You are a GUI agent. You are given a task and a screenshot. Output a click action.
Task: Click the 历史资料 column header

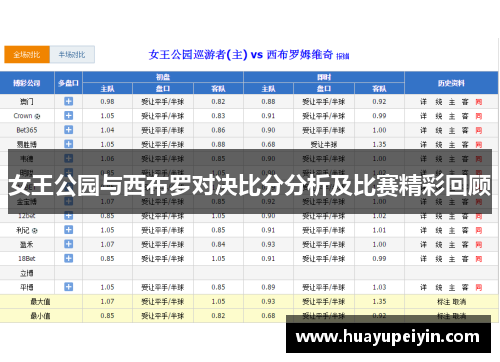point(451,83)
